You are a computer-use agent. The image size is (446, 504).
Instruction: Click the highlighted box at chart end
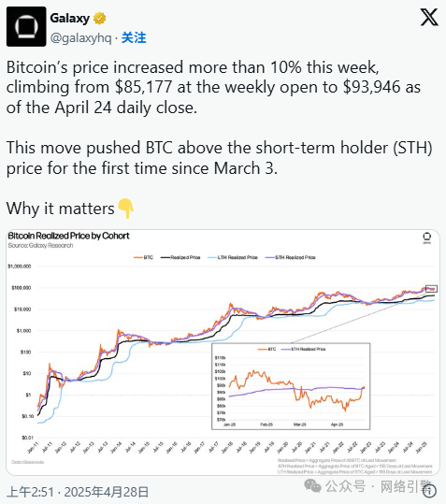coord(431,289)
